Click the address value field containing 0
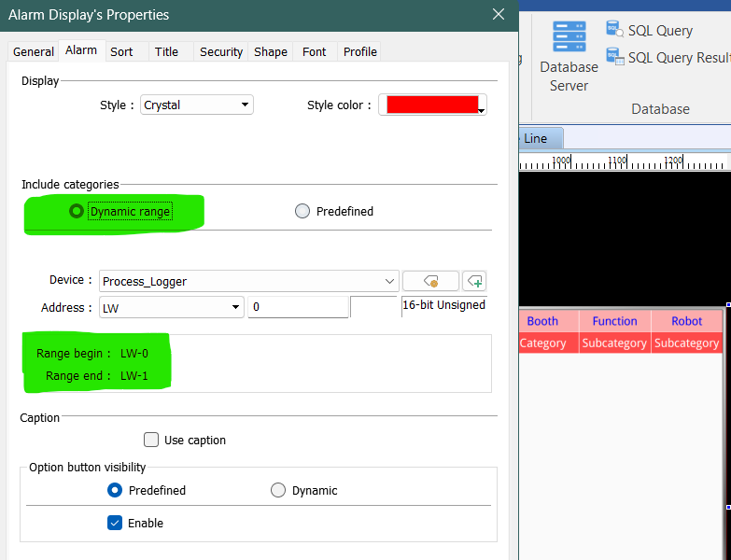This screenshot has height=560, width=731. pyautogui.click(x=297, y=307)
